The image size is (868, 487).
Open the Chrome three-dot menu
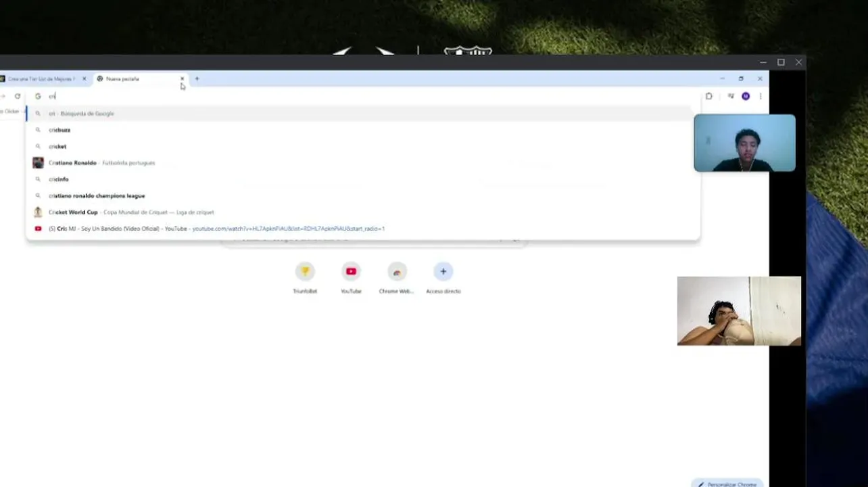pyautogui.click(x=761, y=96)
